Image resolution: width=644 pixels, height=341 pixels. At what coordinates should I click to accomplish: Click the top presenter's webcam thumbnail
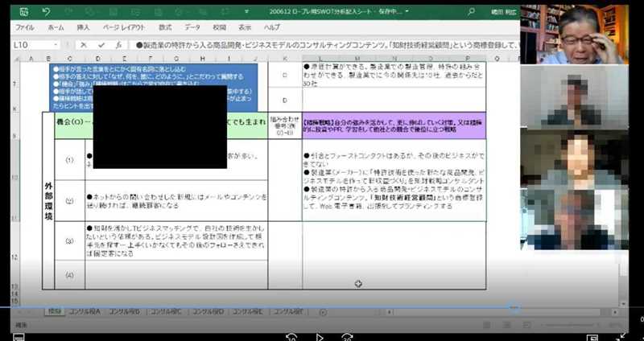(x=574, y=35)
